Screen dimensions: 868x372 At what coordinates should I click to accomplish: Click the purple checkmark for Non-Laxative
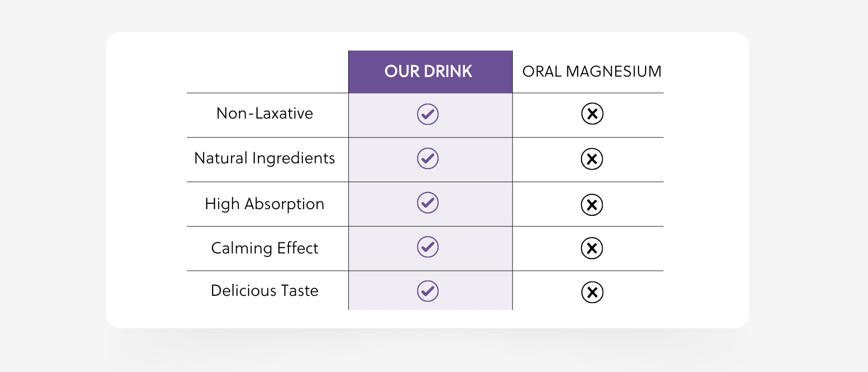(x=427, y=114)
